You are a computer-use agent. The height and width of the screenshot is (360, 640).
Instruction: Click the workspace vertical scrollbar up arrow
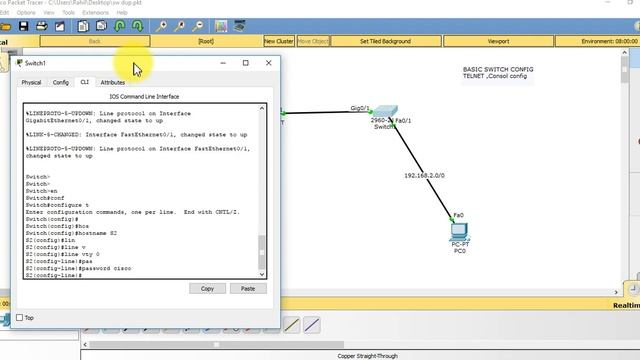(x=624, y=52)
